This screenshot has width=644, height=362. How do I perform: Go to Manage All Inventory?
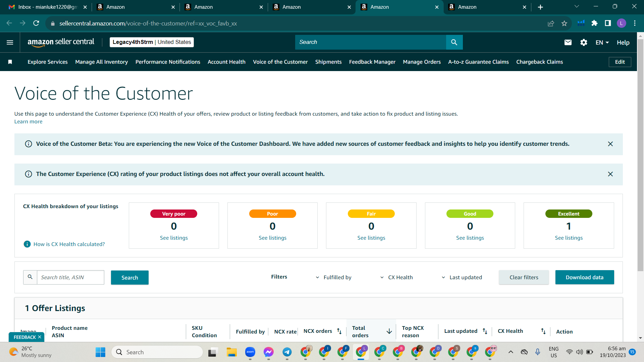point(102,62)
